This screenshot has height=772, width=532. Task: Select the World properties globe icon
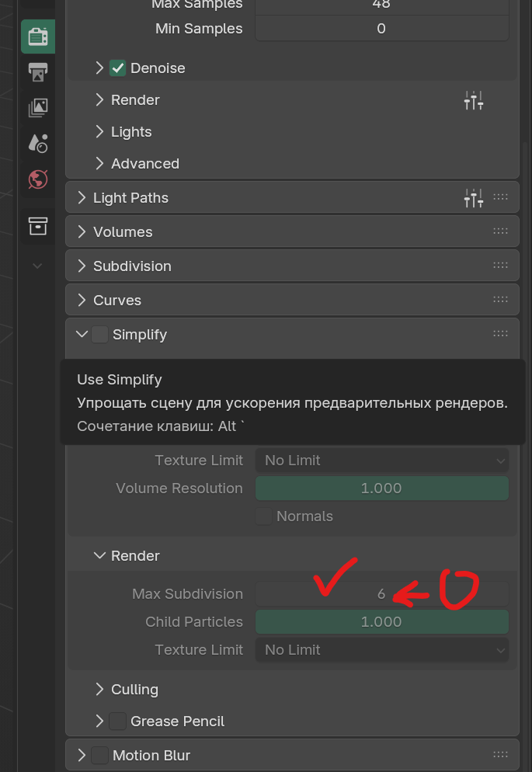click(x=37, y=179)
